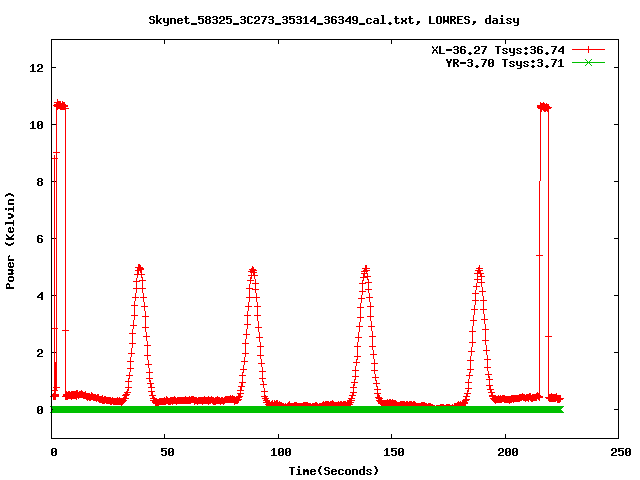Click the red peak near 40 seconds
This screenshot has width=640, height=480.
(140, 269)
